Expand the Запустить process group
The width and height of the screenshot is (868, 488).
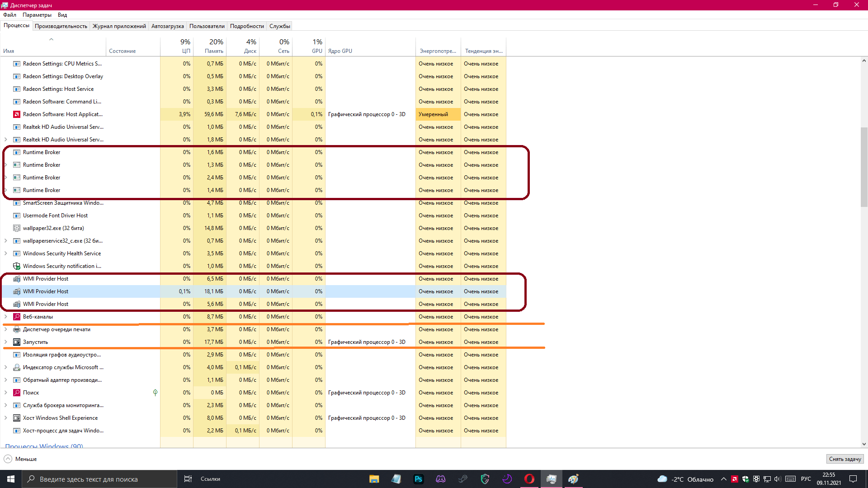tap(5, 342)
